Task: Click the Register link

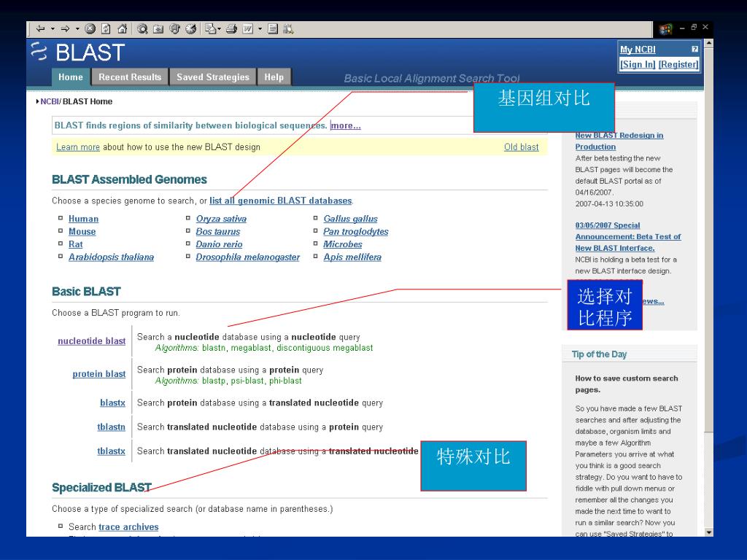Action: 678,64
